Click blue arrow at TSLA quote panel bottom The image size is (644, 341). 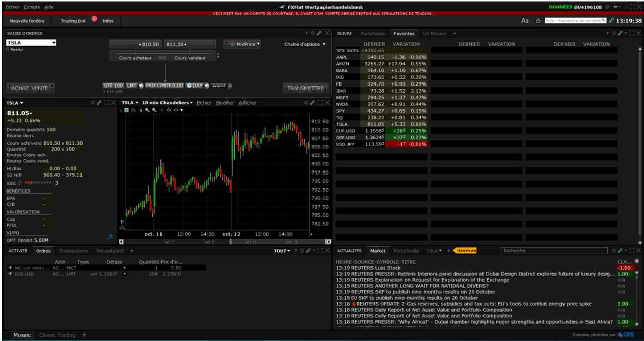pos(110,237)
